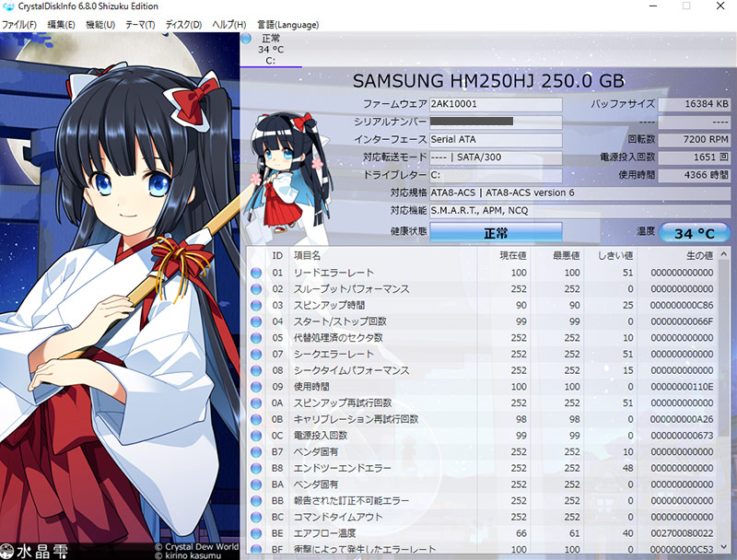Select the スピンアップ時間 attribute name

329,306
